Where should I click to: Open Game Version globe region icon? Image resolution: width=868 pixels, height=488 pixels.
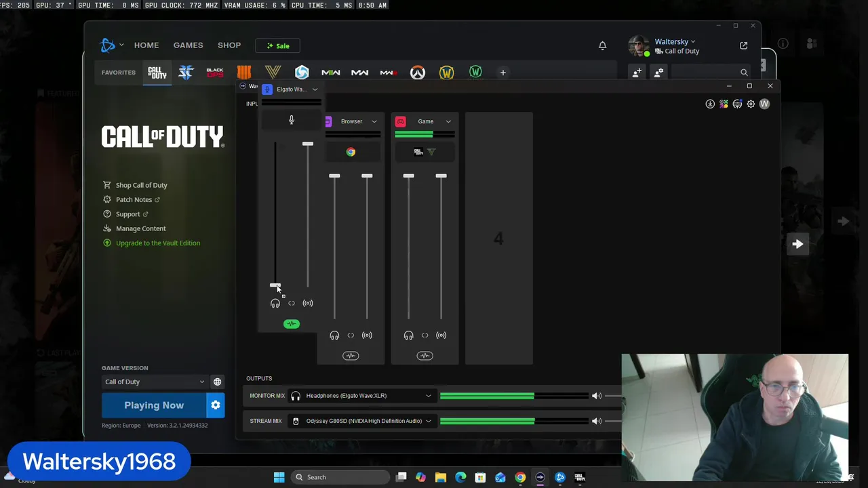click(217, 382)
